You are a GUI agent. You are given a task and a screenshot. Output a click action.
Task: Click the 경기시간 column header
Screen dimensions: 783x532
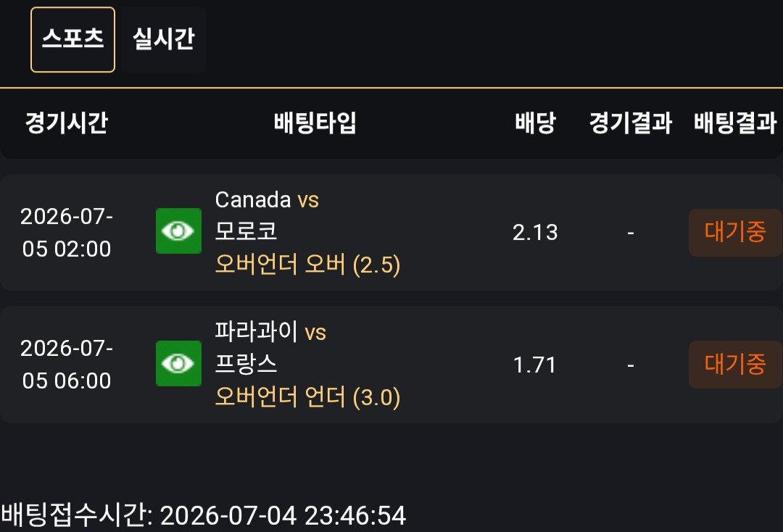(67, 122)
